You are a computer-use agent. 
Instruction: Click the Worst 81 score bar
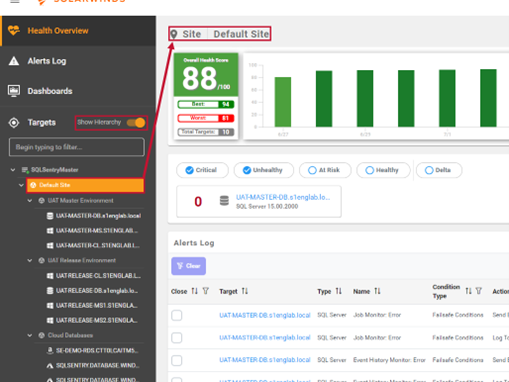tap(206, 118)
